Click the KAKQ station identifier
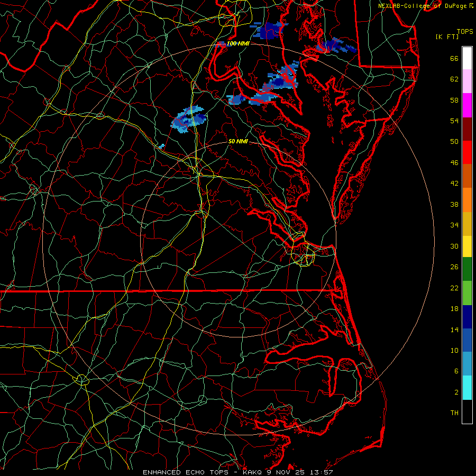Viewport: 476px width, 476px height. coord(253,472)
